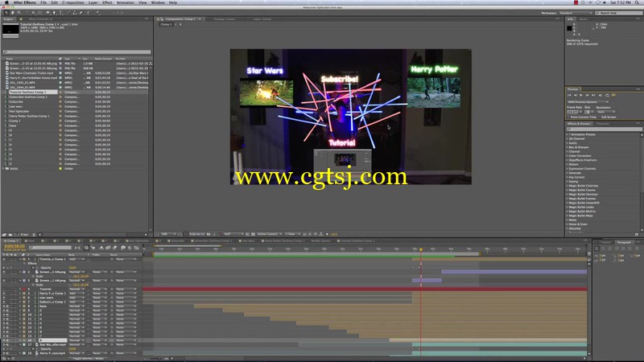Click the composition mini-flowchart icon in timeline
Screen dimensions: 644x362
pos(78,248)
